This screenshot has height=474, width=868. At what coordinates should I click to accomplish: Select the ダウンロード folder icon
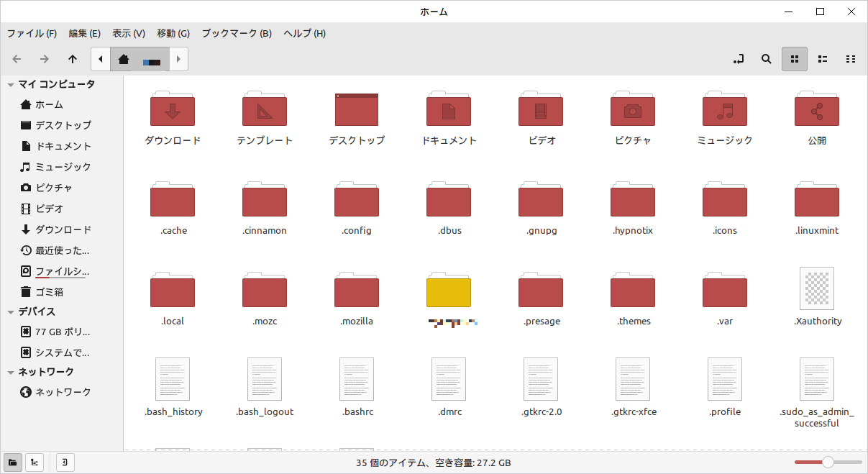tap(173, 109)
